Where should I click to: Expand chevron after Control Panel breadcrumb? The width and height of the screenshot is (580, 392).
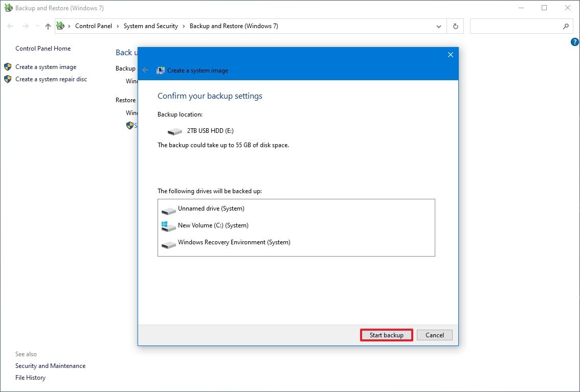pyautogui.click(x=118, y=26)
